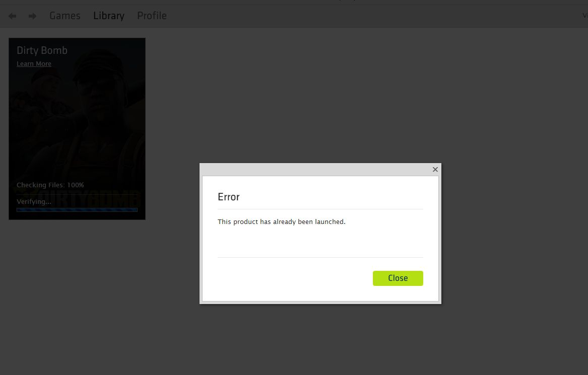The height and width of the screenshot is (375, 588).
Task: Click the back navigation arrow
Action: (13, 16)
